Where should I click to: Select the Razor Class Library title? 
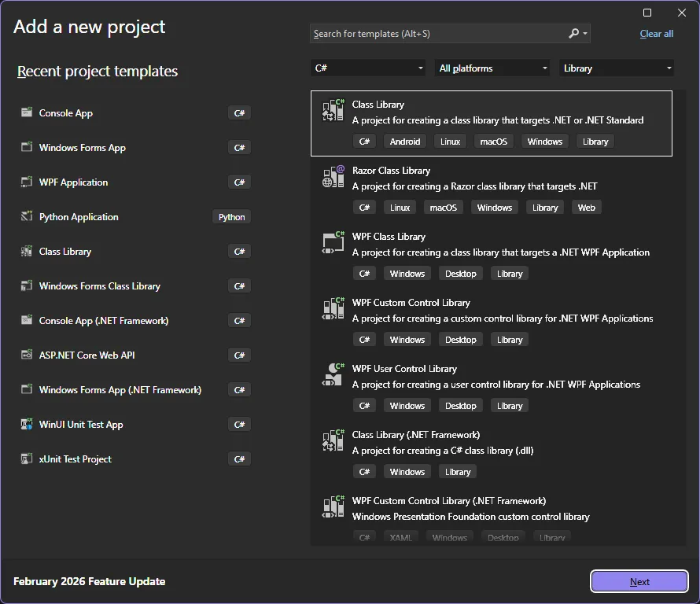coord(391,171)
